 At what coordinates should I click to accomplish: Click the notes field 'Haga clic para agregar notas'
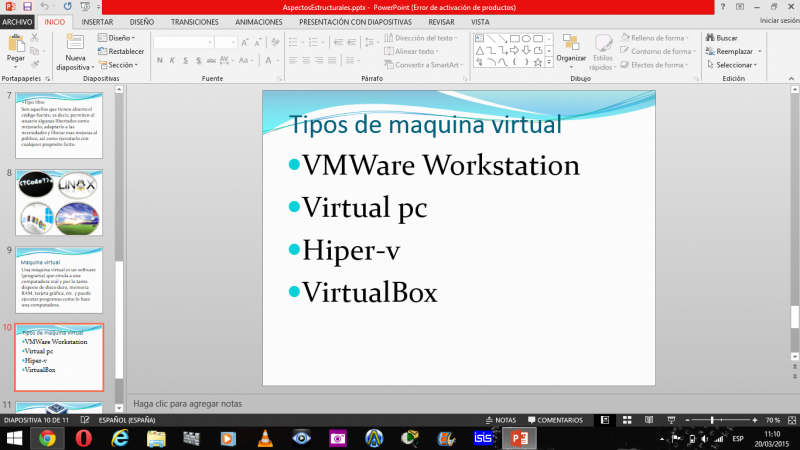[x=187, y=404]
